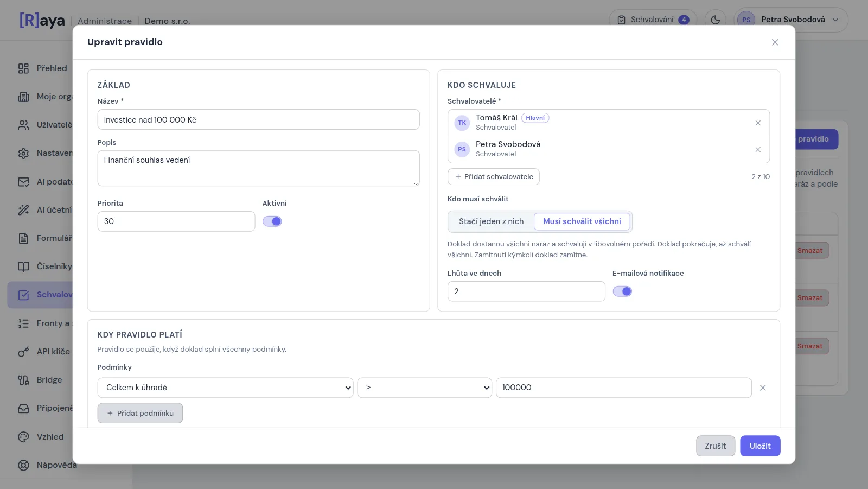Expand Petra Svobodová user menu

[791, 20]
